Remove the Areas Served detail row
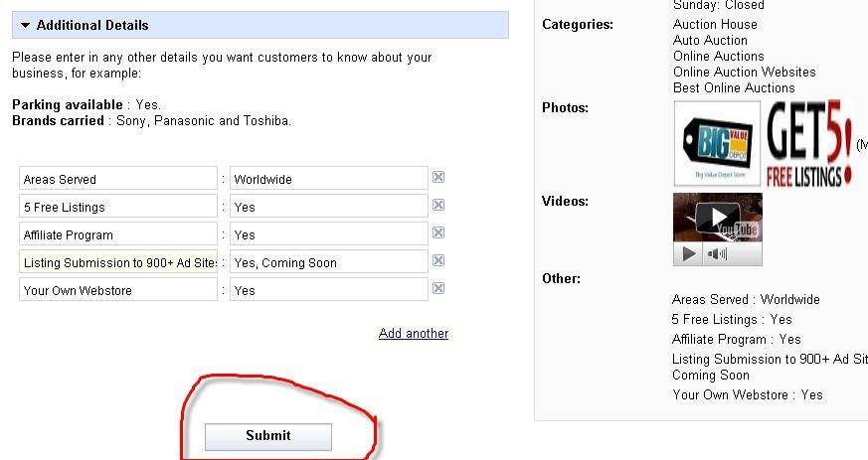Image resolution: width=868 pixels, height=460 pixels. tap(438, 177)
